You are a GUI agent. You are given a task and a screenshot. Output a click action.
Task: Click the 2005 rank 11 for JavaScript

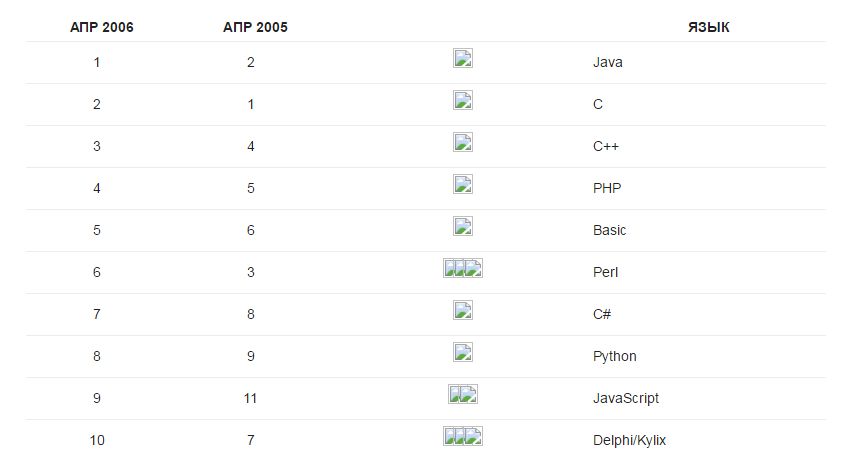250,398
